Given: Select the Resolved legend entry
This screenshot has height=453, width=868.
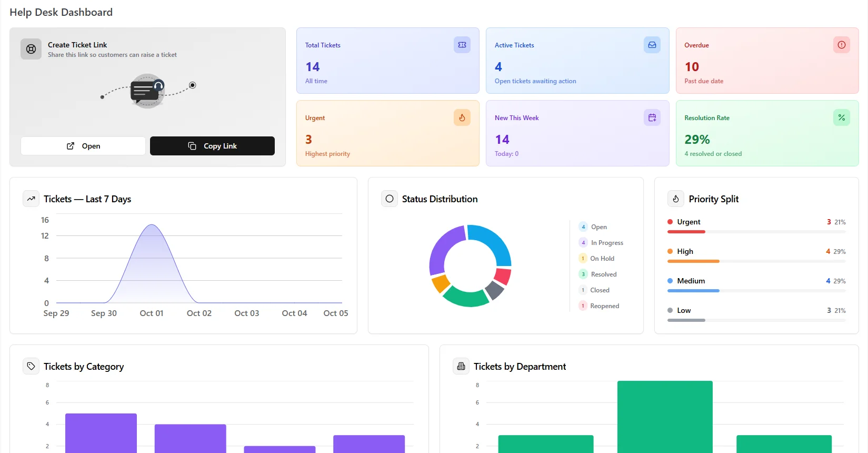Looking at the screenshot, I should (x=597, y=274).
